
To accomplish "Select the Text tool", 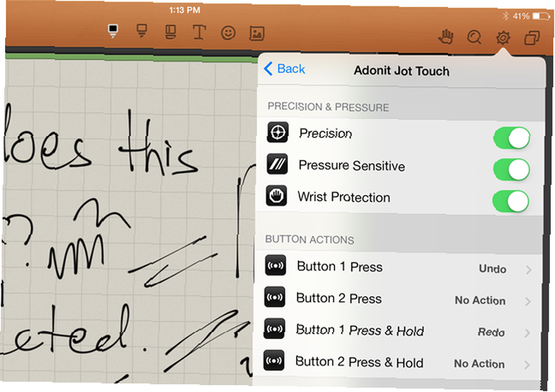I will [199, 32].
